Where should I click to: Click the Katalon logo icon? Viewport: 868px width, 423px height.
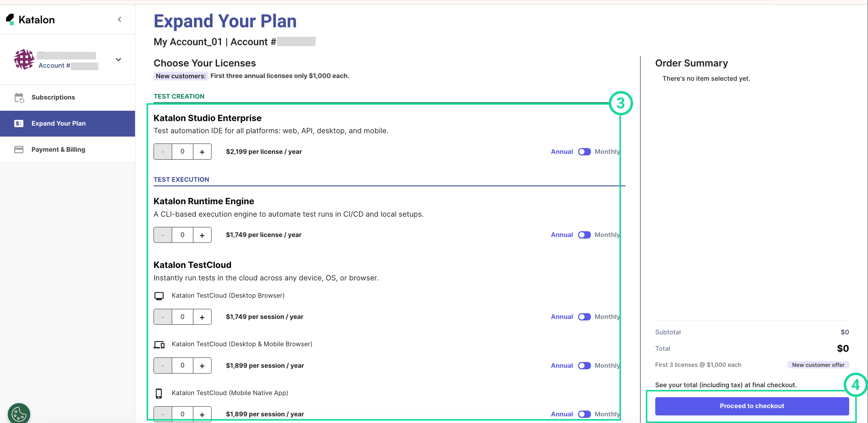point(10,19)
